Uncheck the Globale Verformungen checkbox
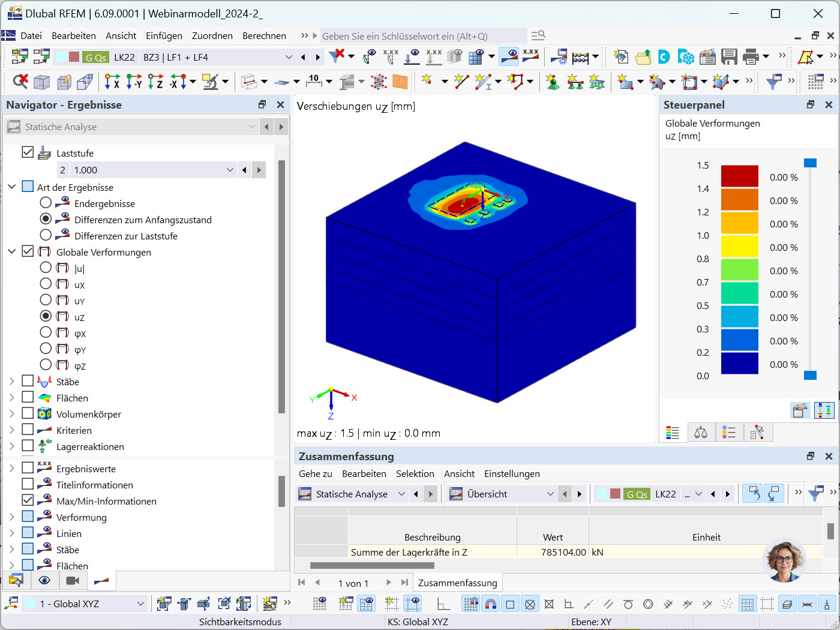 coord(28,252)
